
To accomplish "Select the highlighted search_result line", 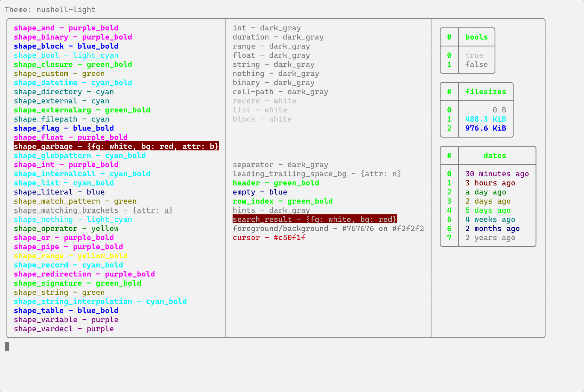I will [315, 219].
